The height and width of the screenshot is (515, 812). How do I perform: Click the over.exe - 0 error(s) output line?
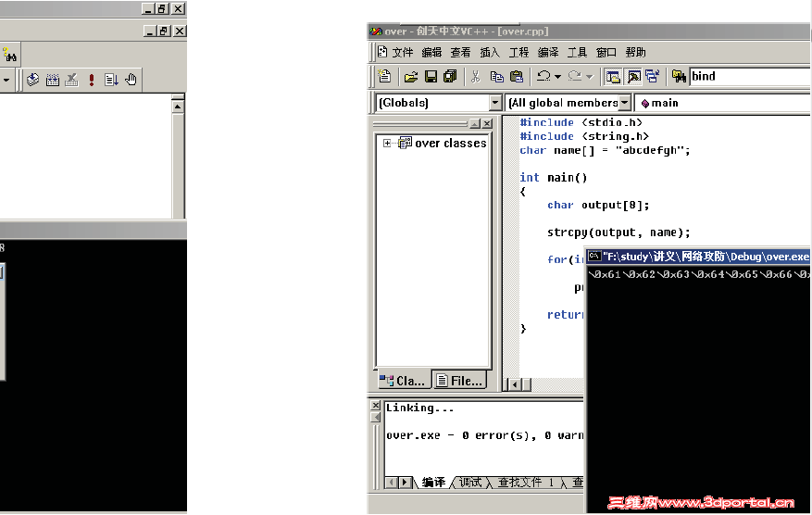[485, 435]
